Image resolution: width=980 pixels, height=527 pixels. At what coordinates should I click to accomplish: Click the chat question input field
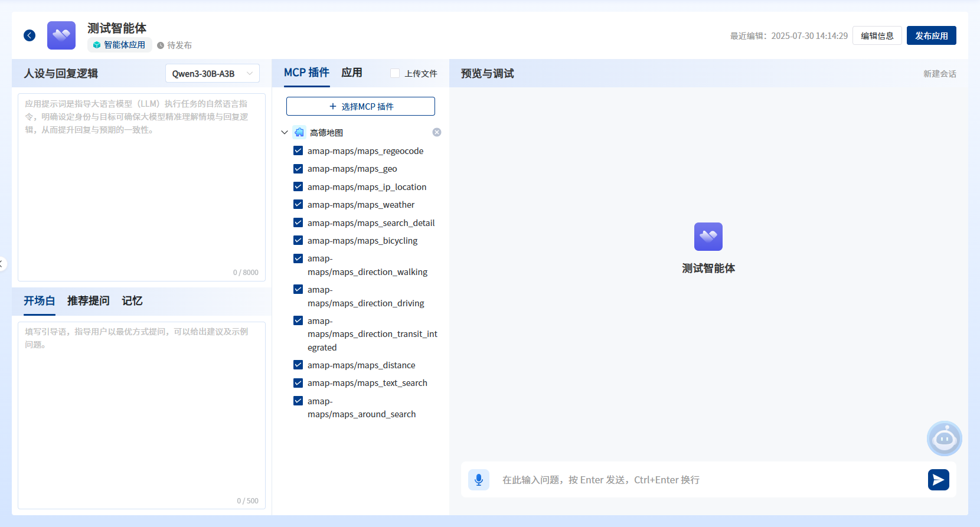click(x=708, y=480)
